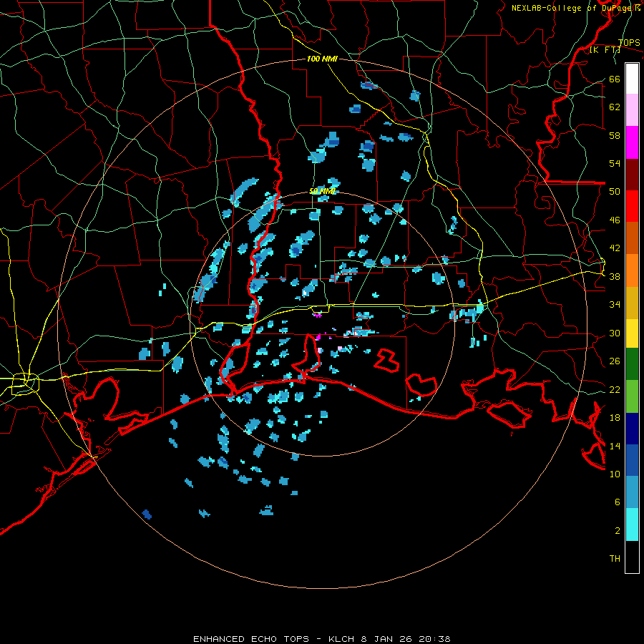
Task: Click the medium blue 18 kft legend swatch
Action: coord(632,460)
